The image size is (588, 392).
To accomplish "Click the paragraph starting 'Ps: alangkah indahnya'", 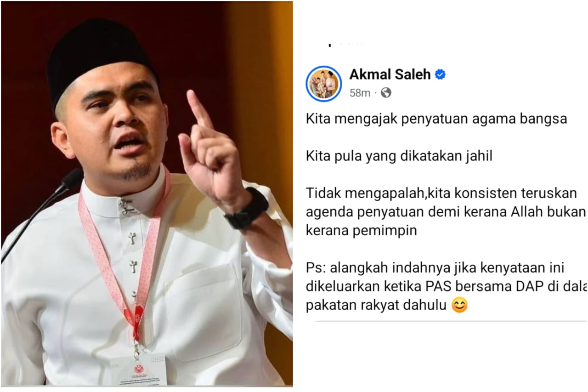I will [447, 286].
